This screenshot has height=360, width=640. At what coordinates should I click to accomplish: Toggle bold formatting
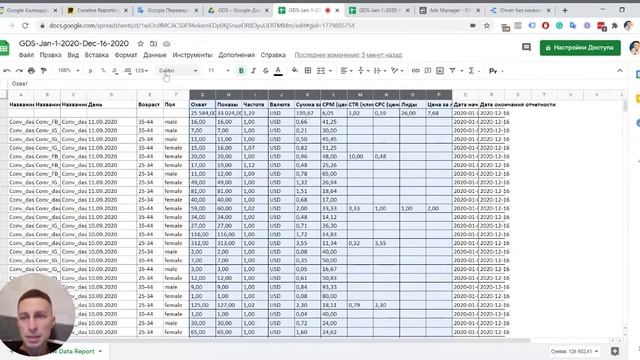click(x=241, y=71)
